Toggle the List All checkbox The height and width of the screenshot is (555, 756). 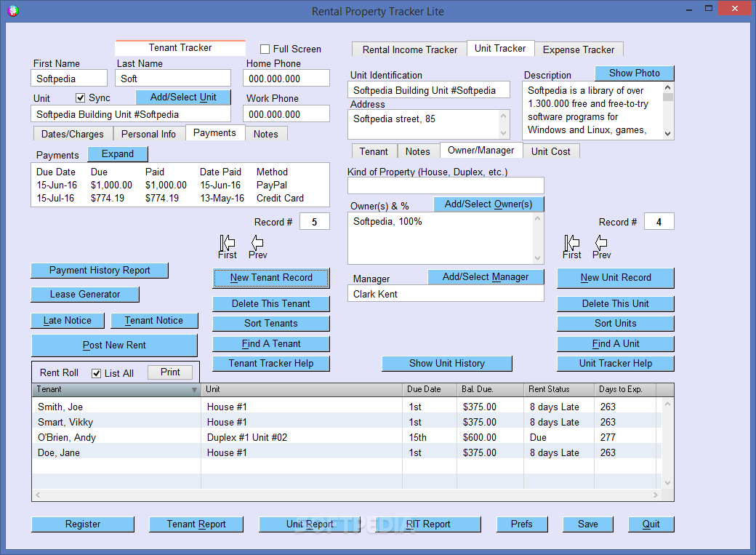(97, 373)
